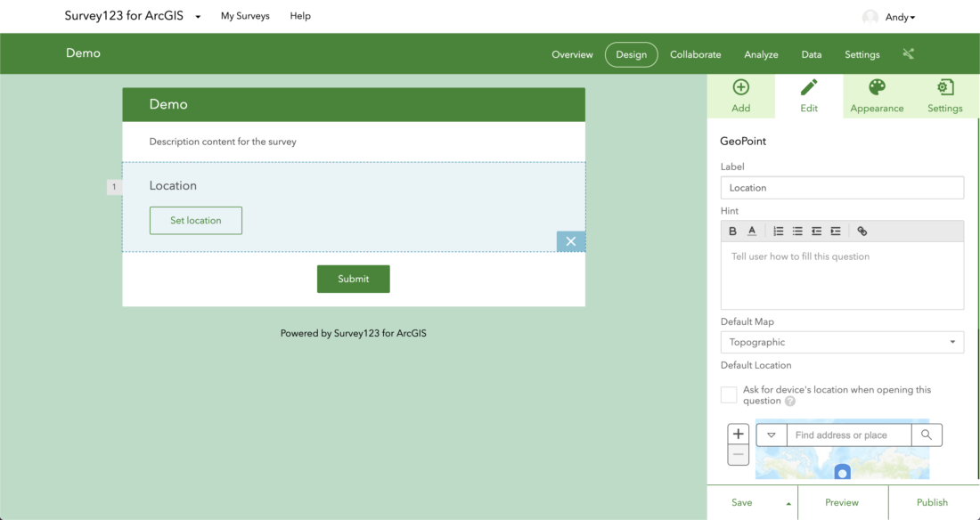This screenshot has width=980, height=520.
Task: Open My Surveys
Action: point(245,16)
